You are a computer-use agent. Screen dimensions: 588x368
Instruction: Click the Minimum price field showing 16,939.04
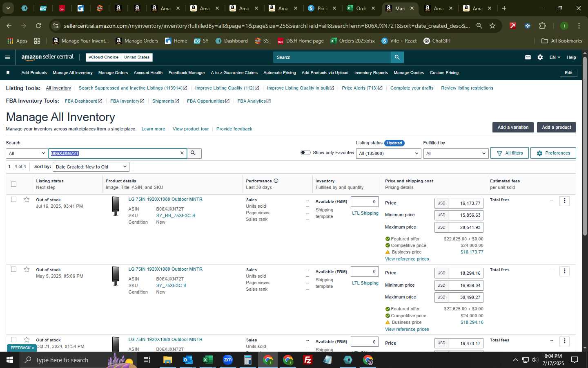(465, 285)
